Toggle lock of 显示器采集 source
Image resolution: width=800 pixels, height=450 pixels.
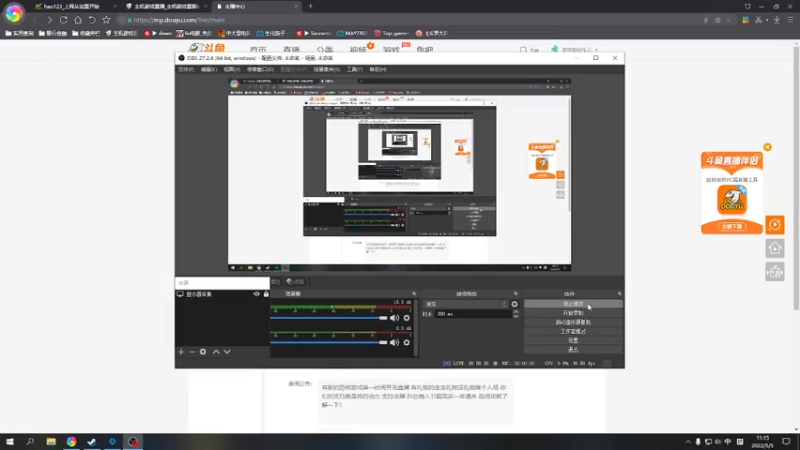click(x=266, y=294)
